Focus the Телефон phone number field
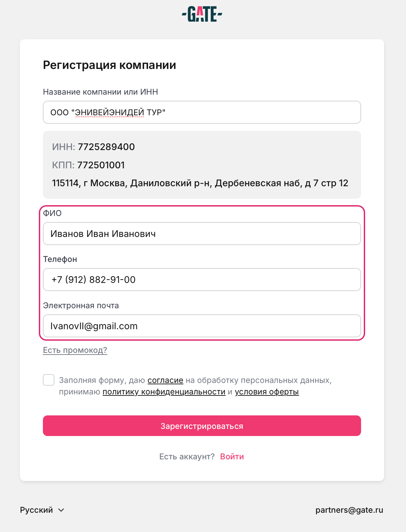The width and height of the screenshot is (406, 532). tap(202, 280)
